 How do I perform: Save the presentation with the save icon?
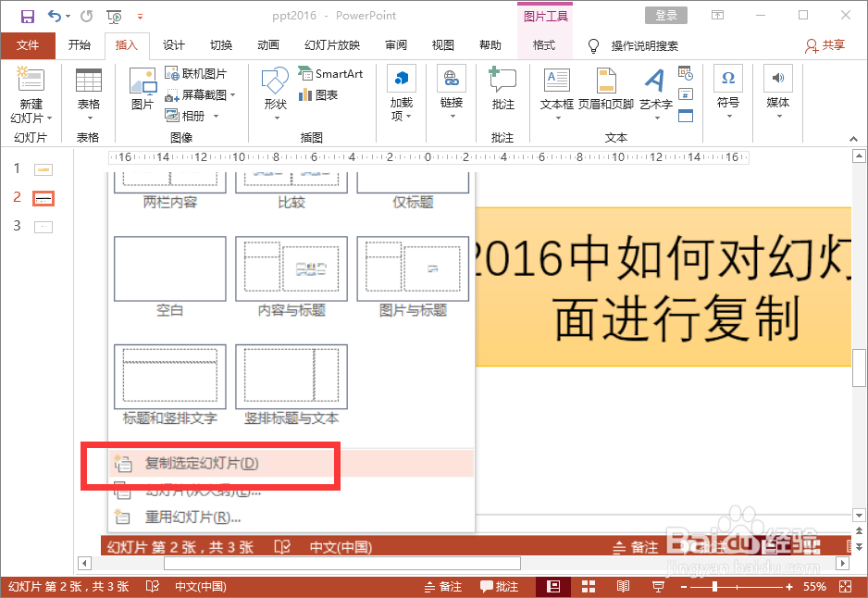27,16
